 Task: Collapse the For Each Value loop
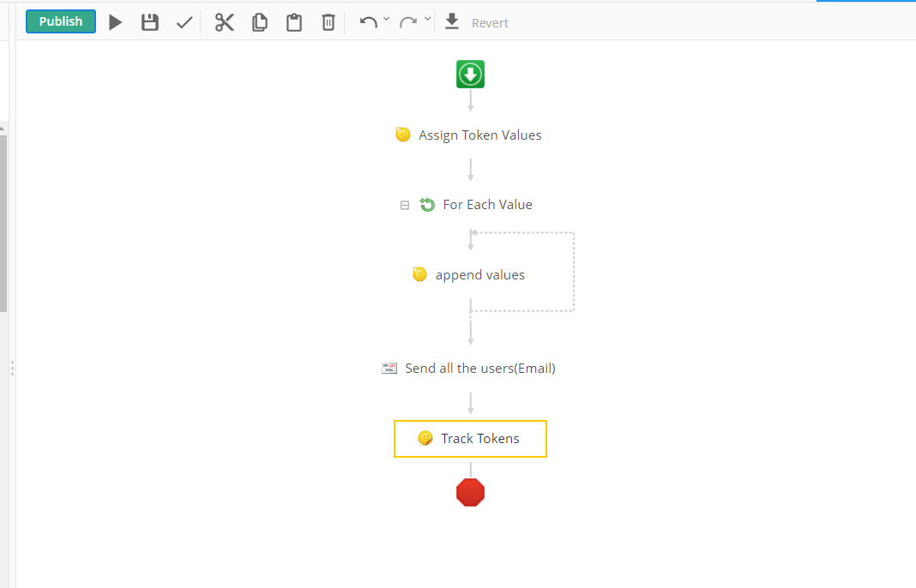(x=405, y=205)
